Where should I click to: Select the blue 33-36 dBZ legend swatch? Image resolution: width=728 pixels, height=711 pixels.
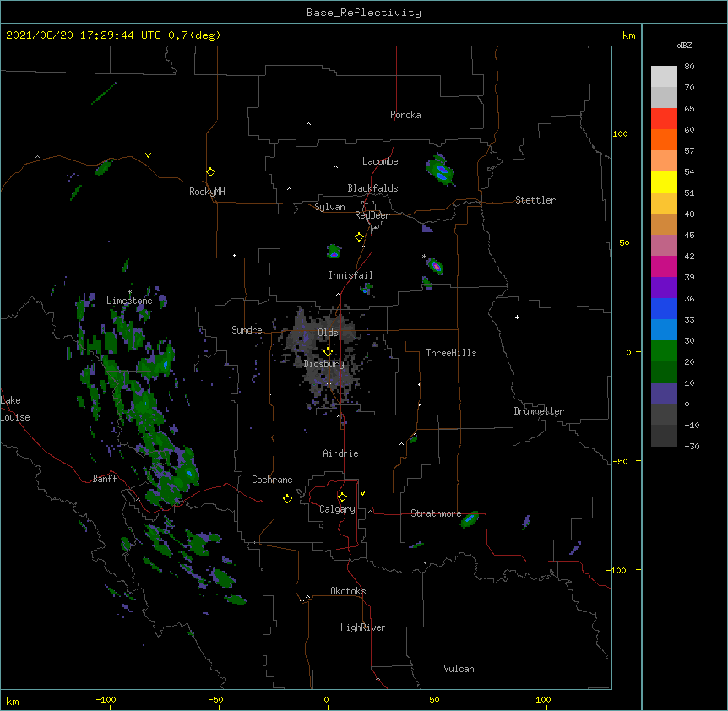coord(664,309)
